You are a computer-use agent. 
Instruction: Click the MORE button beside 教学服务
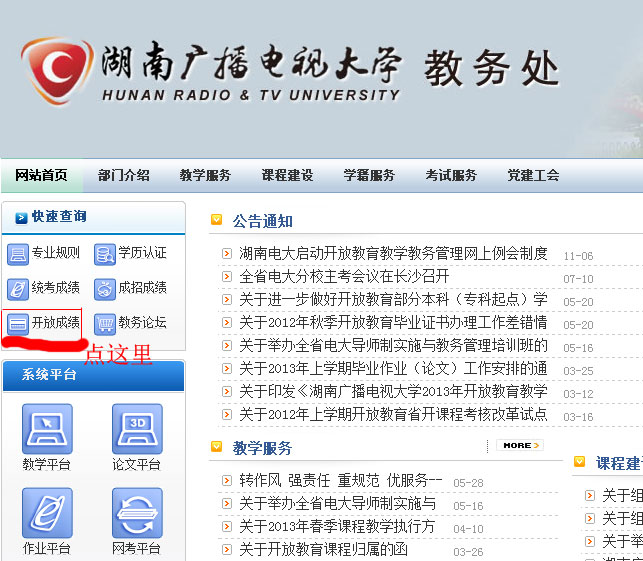pos(519,445)
